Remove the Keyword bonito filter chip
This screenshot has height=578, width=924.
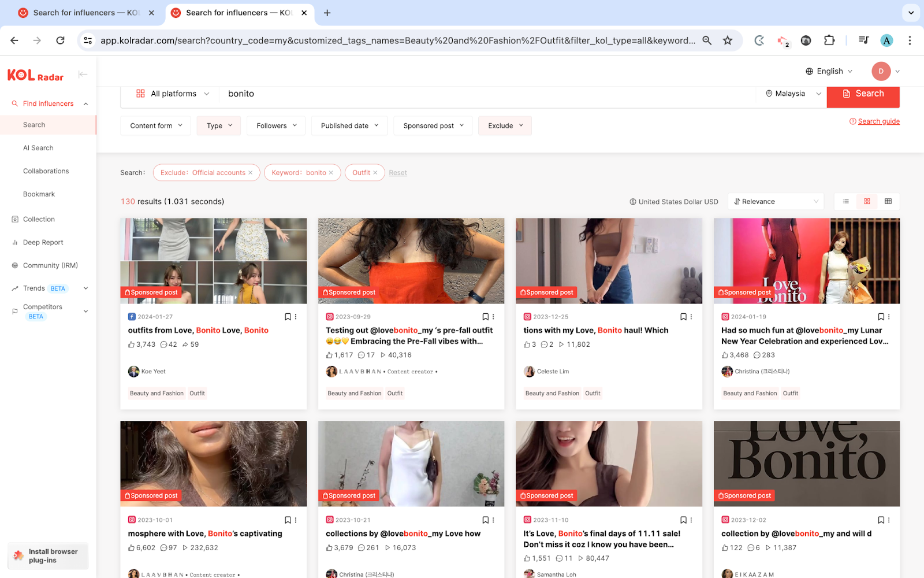pos(331,173)
